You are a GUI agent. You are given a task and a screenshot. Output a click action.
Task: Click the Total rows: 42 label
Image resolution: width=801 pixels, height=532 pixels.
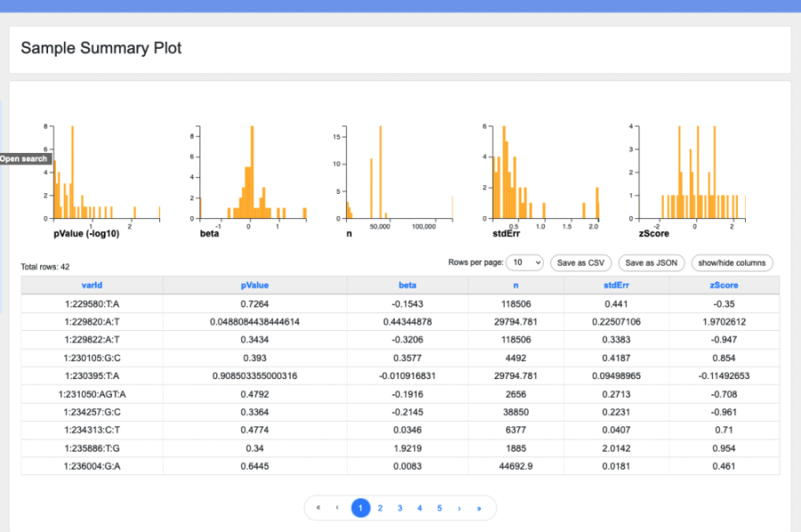pyautogui.click(x=45, y=267)
